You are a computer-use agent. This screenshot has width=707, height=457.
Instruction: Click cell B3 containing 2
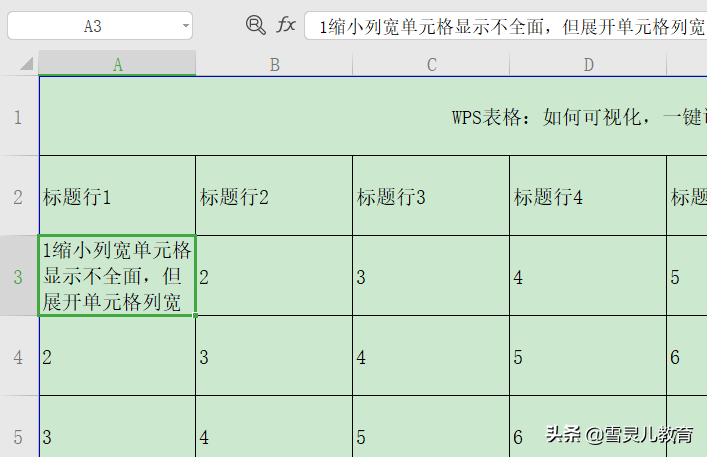274,276
